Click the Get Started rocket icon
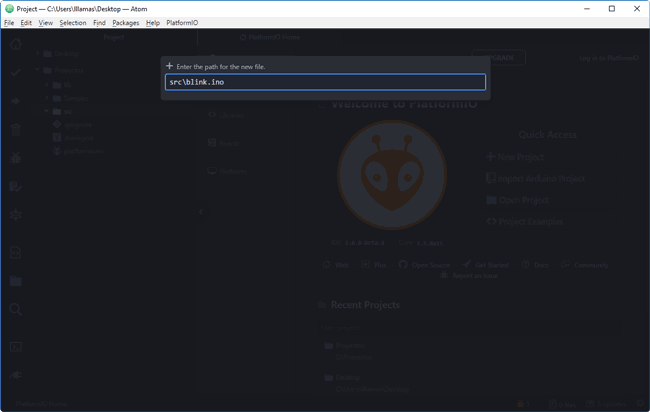This screenshot has height=412, width=650. (x=467, y=264)
